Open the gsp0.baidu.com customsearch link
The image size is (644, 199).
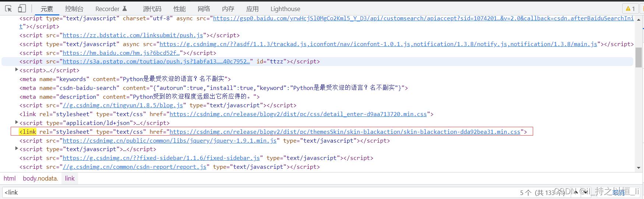[423, 18]
